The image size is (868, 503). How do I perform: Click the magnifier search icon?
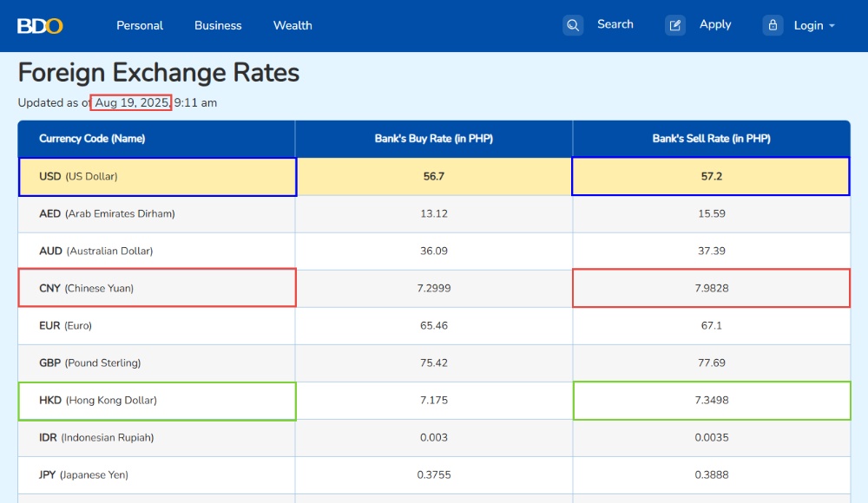tap(573, 25)
